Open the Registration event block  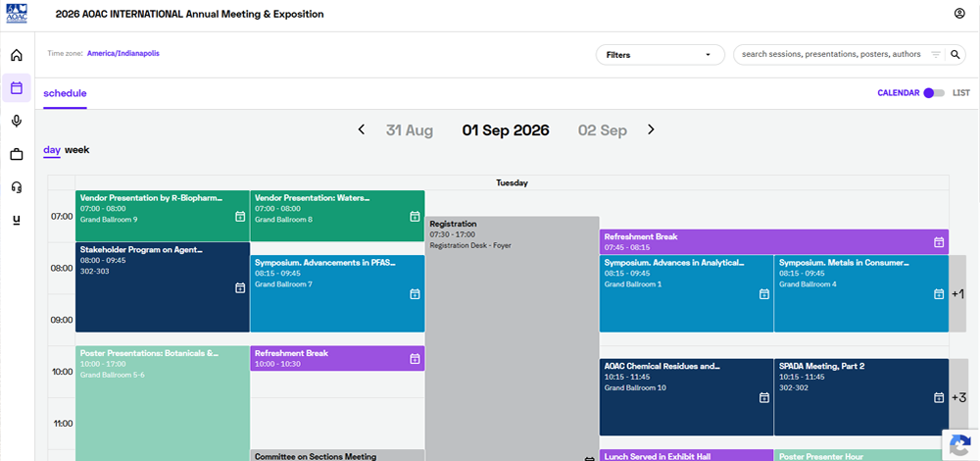click(512, 338)
